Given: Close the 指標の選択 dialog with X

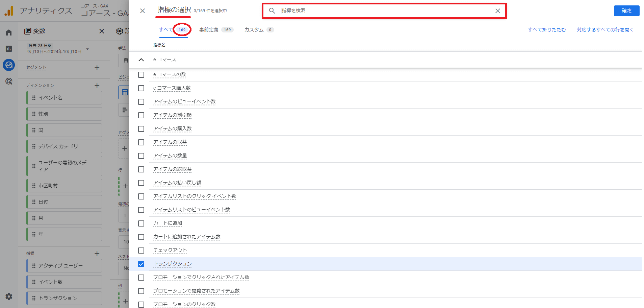Looking at the screenshot, I should tap(143, 11).
